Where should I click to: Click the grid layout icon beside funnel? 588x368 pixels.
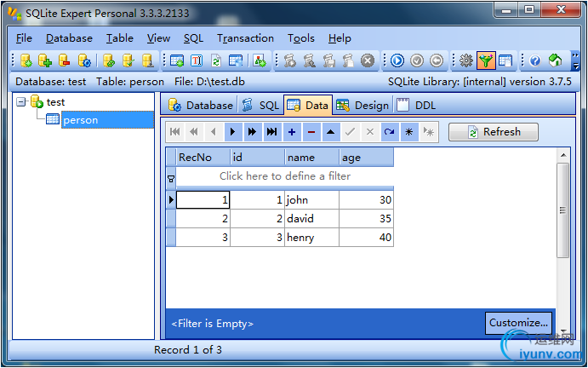coord(505,60)
